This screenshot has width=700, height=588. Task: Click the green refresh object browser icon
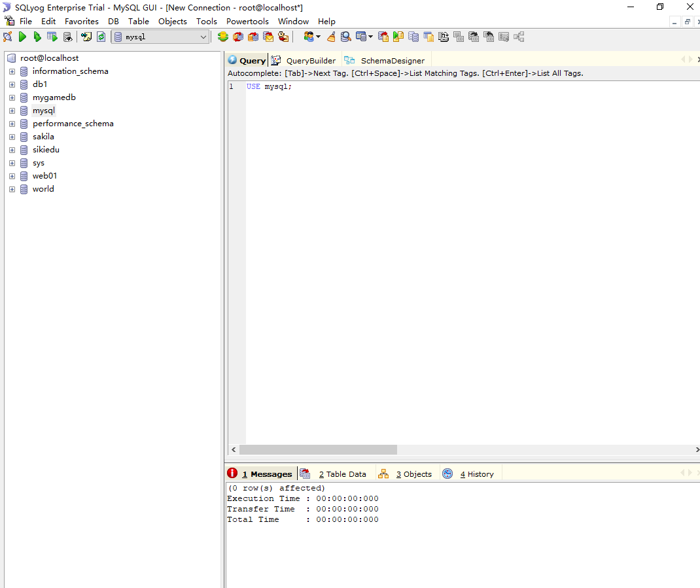pyautogui.click(x=101, y=37)
